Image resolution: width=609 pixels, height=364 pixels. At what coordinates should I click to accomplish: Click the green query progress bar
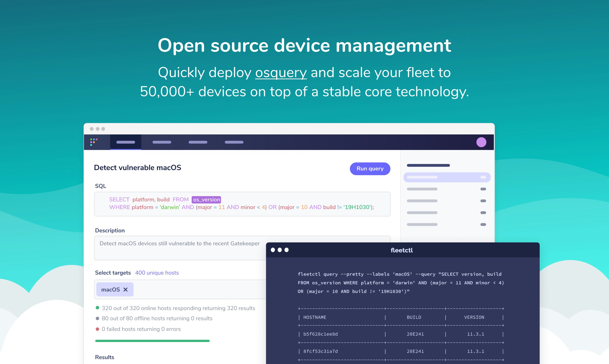click(x=152, y=341)
